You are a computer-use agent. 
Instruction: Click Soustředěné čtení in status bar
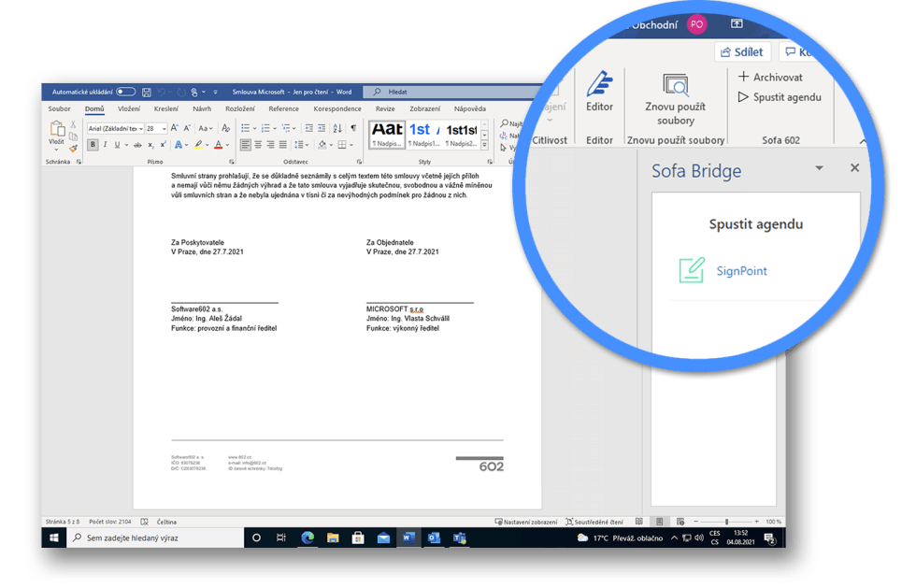coord(594,522)
